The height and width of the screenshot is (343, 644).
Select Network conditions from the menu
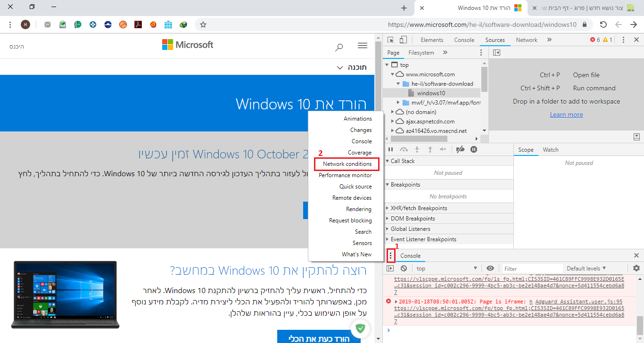click(x=347, y=164)
